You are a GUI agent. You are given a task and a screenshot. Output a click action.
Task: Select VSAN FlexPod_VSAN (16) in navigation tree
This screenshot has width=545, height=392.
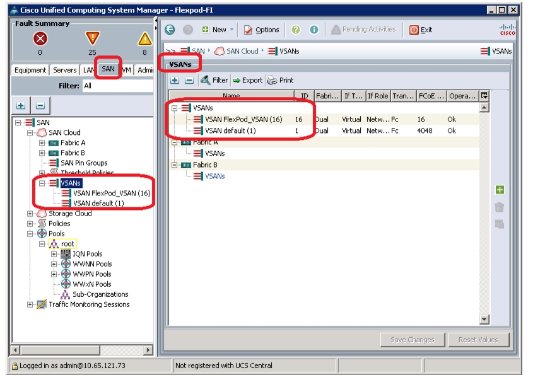[x=112, y=193]
